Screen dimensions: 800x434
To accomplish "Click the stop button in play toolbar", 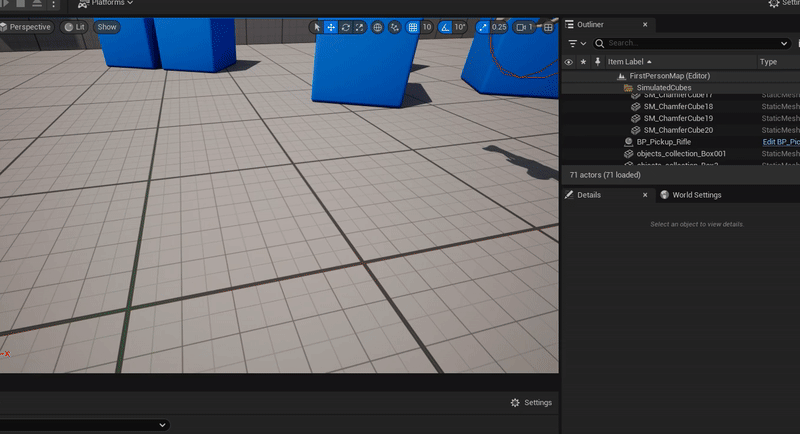I will pyautogui.click(x=20, y=3).
